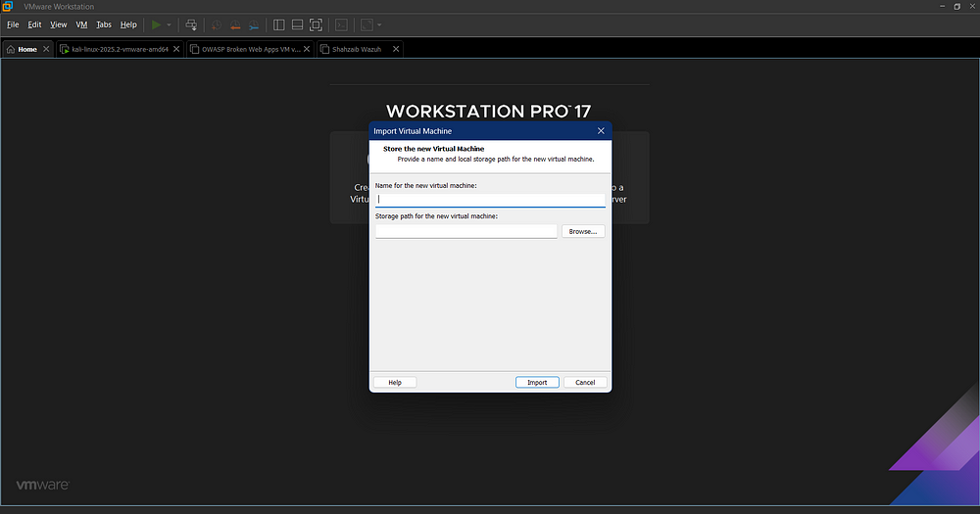The width and height of the screenshot is (980, 514).
Task: Switch to kali-linux-2025.2-vmware-amd64 tab
Action: [120, 49]
